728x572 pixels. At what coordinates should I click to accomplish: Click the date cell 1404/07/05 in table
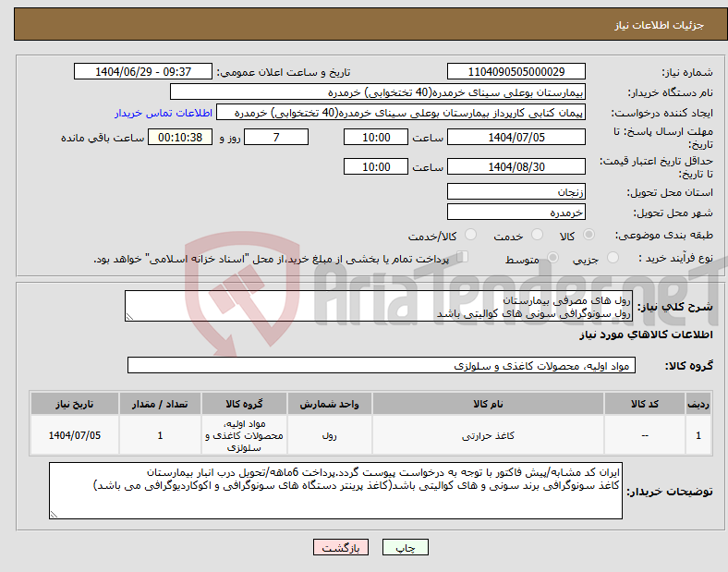pos(75,435)
